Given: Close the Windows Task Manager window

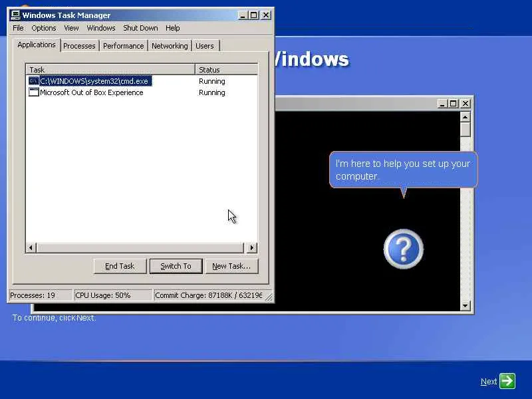Looking at the screenshot, I should point(266,15).
